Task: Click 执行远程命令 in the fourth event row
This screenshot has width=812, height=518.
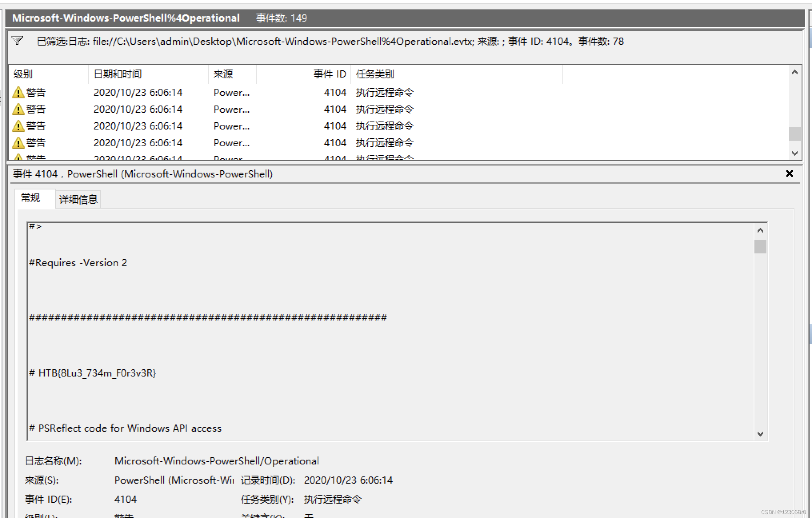Action: [x=385, y=143]
